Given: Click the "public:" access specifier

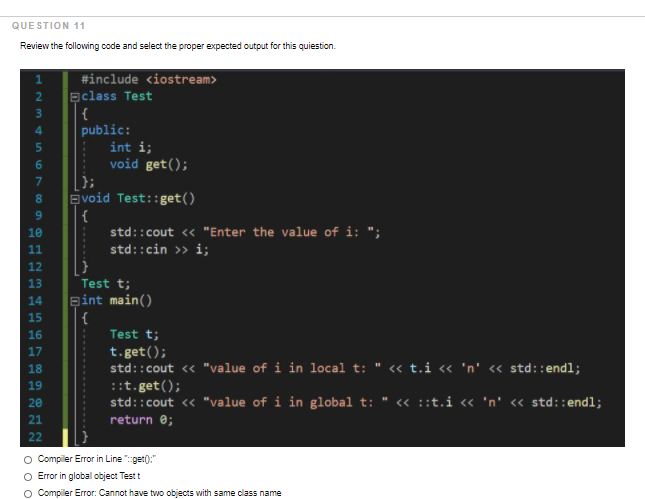Looking at the screenshot, I should [106, 130].
